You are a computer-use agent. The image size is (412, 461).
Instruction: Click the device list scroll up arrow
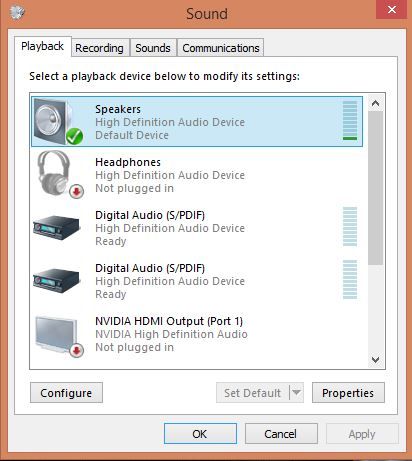375,103
